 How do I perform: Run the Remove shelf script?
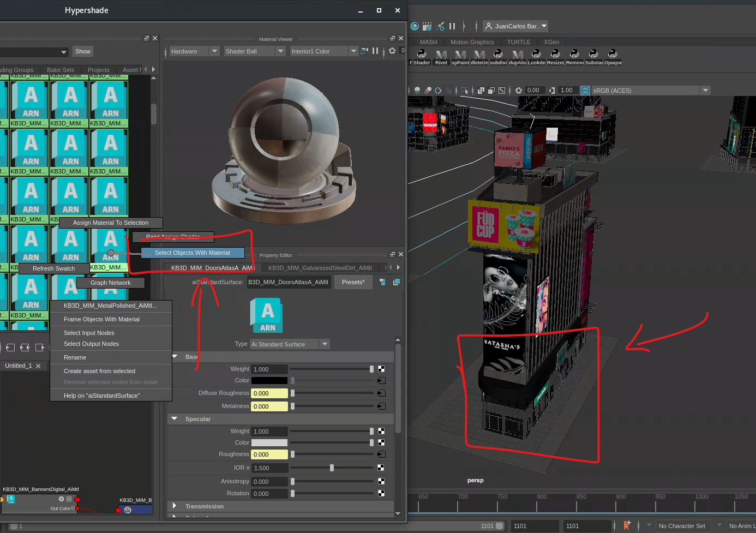(x=575, y=57)
